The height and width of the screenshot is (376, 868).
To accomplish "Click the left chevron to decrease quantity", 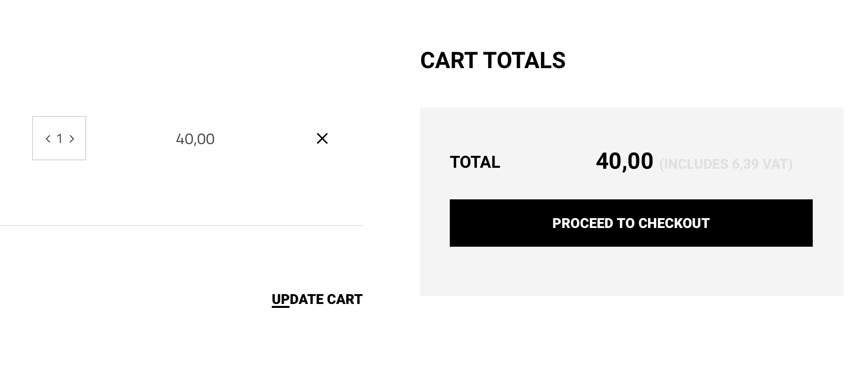I will click(47, 139).
